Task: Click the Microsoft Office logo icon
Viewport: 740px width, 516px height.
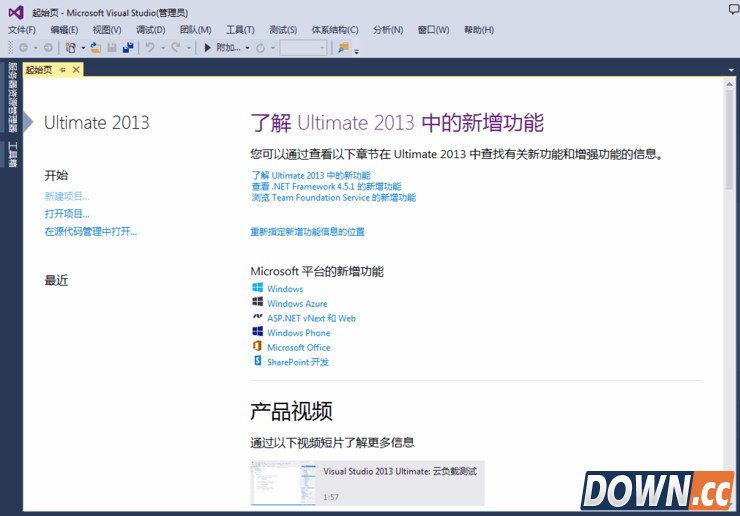Action: tap(258, 347)
